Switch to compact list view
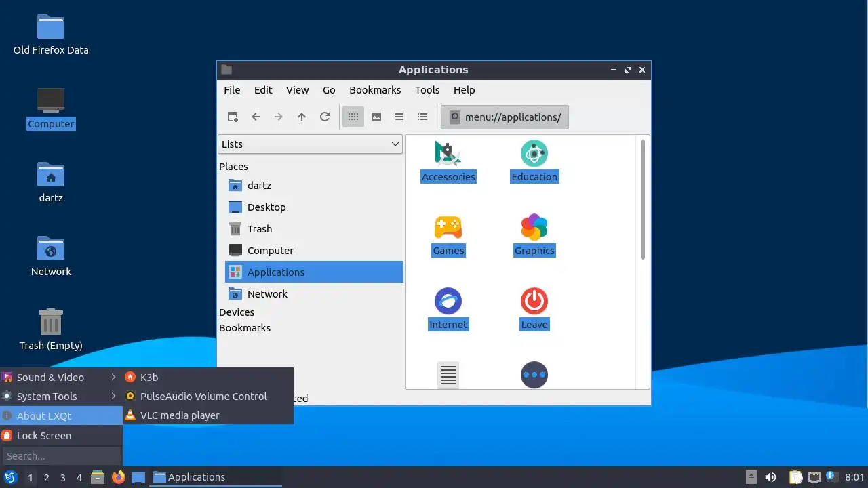The width and height of the screenshot is (868, 488). coord(399,117)
